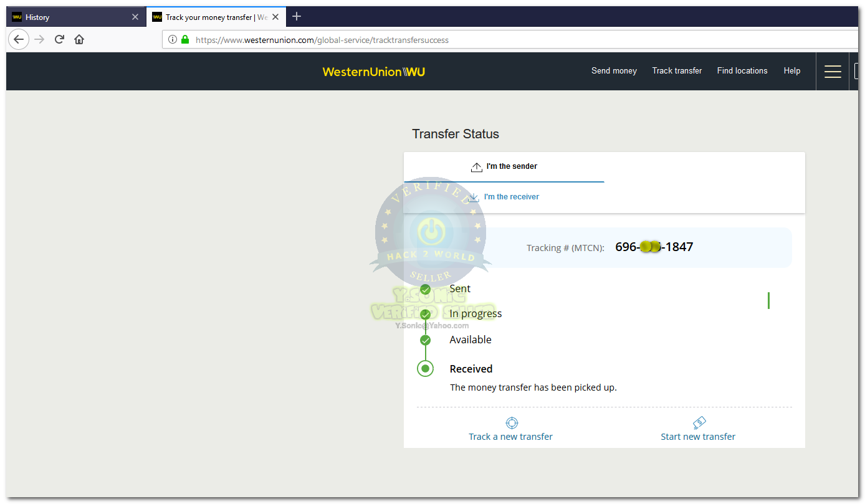865x504 pixels.
Task: Click the Sent status checkmark
Action: [x=425, y=289]
